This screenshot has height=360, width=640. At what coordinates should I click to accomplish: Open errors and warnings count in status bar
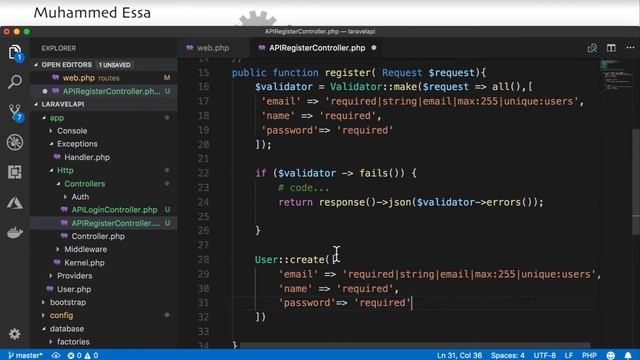click(x=83, y=355)
